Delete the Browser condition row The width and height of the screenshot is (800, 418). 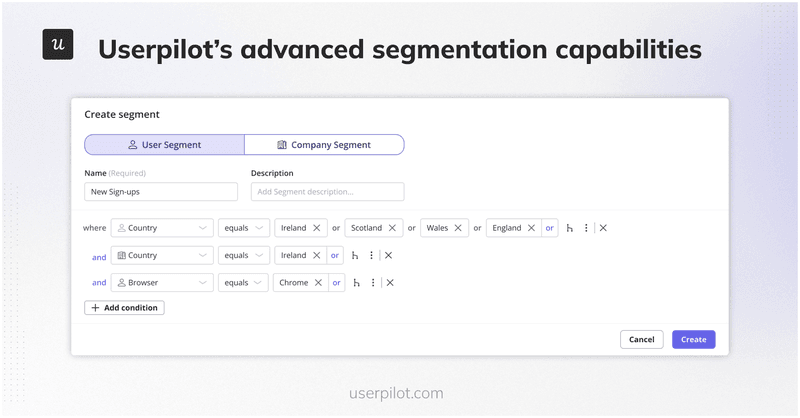pos(390,283)
